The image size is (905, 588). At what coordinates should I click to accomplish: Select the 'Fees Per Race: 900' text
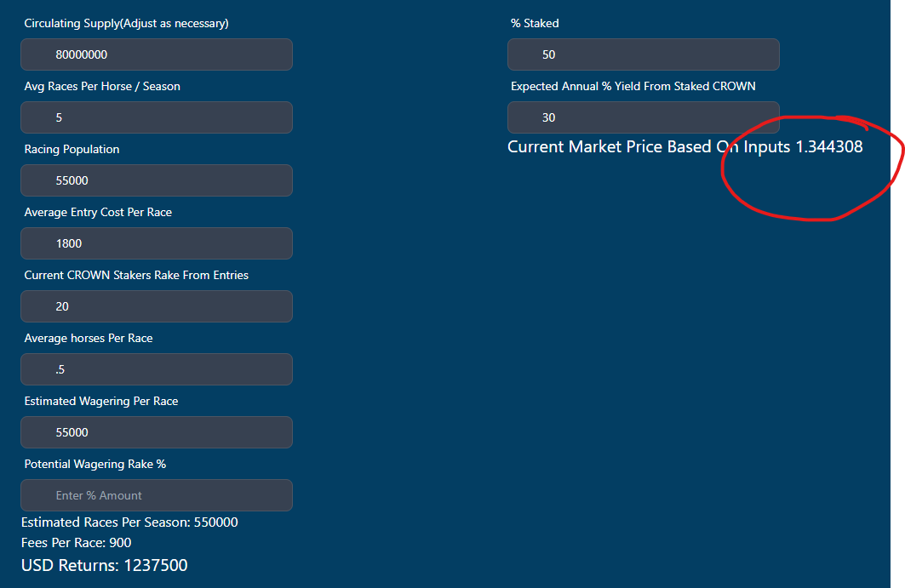76,542
